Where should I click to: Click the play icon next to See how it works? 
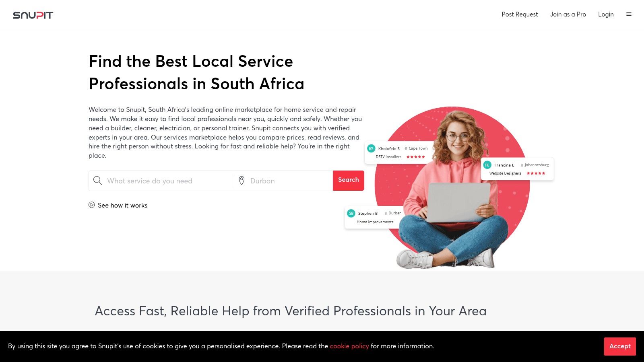[91, 205]
